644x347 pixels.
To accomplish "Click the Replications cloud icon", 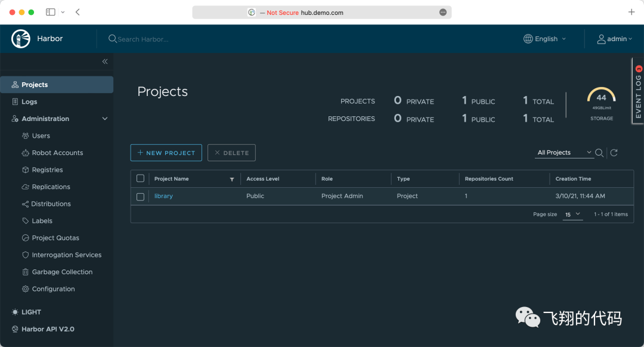I will pyautogui.click(x=26, y=187).
